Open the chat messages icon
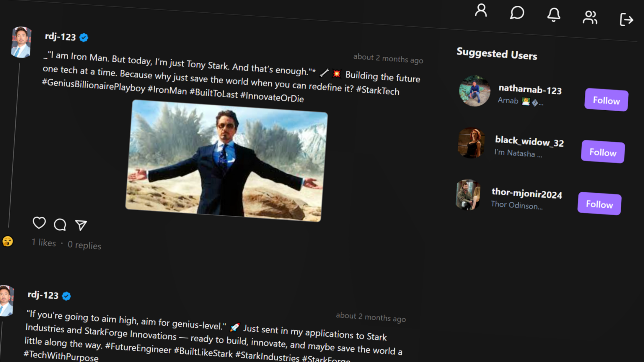This screenshot has width=644, height=362. pyautogui.click(x=517, y=13)
